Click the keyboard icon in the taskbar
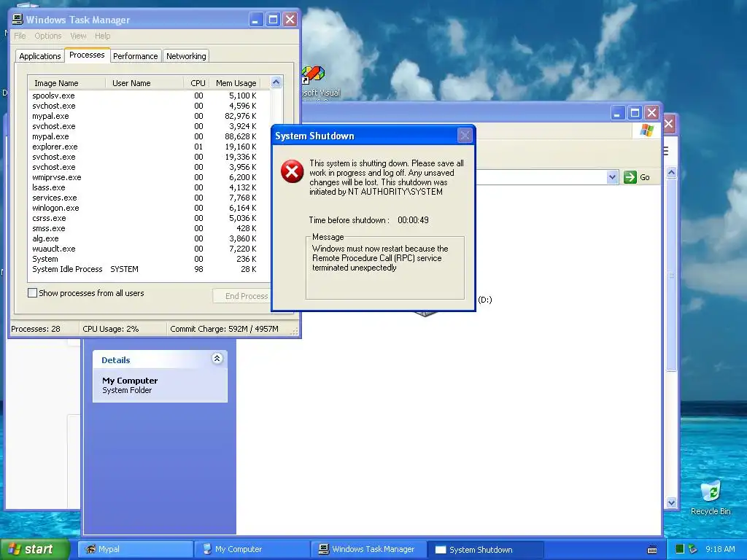Viewport: 747px width, 560px height. pos(652,550)
